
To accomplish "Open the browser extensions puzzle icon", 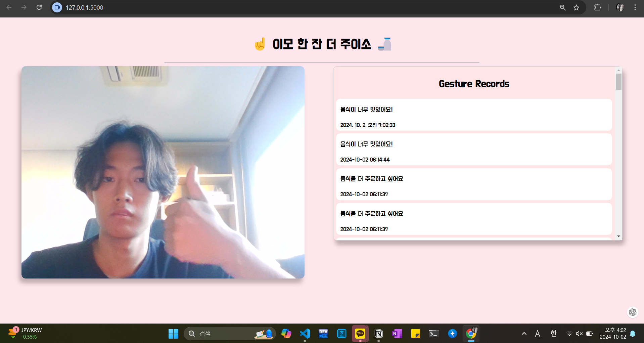I will (x=598, y=7).
